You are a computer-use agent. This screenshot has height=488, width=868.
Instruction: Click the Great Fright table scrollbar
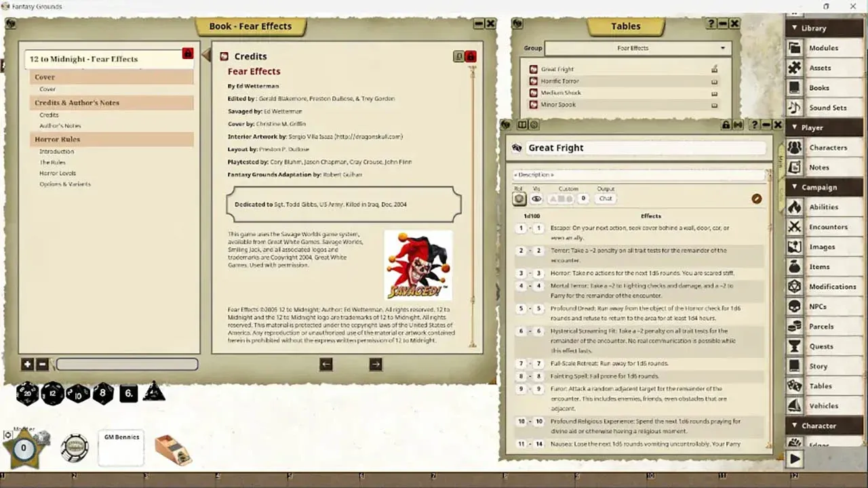[x=769, y=308]
